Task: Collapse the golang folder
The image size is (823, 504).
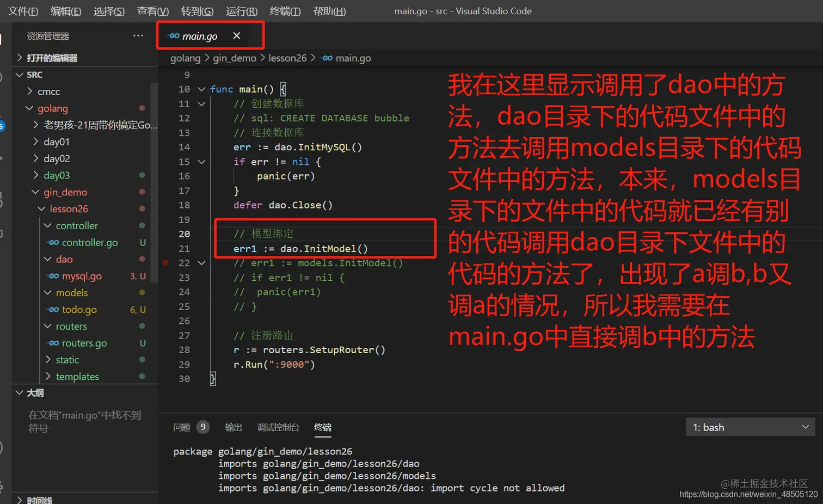Action: 52,108
